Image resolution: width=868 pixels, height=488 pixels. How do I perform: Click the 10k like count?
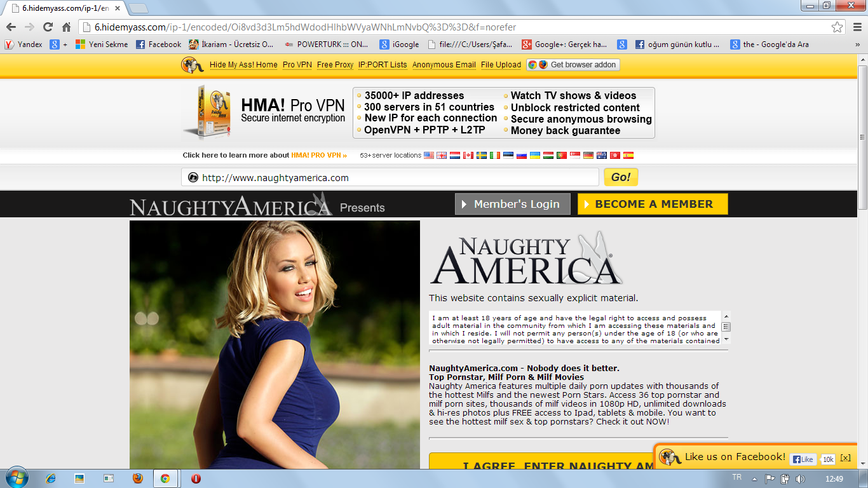tap(827, 459)
